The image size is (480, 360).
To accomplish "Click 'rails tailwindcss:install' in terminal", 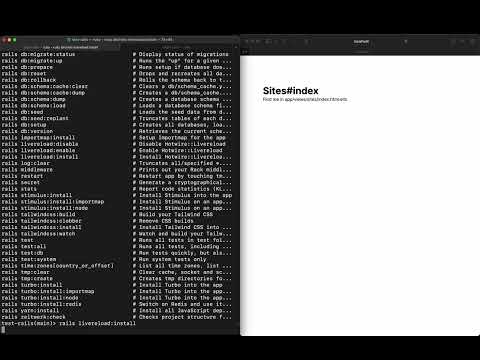I will coord(42,227).
